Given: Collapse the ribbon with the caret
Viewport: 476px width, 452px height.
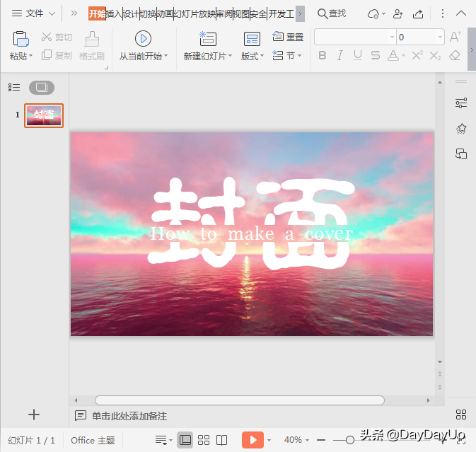Looking at the screenshot, I should tap(461, 13).
